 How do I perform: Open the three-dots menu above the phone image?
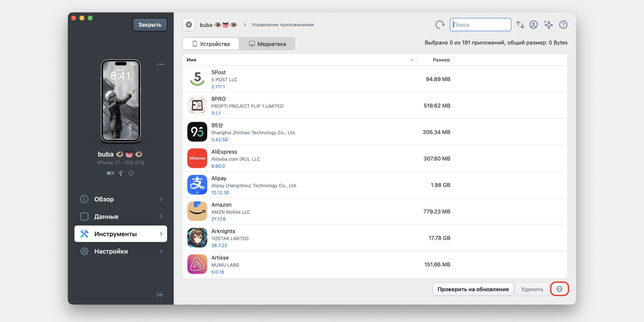pyautogui.click(x=160, y=64)
